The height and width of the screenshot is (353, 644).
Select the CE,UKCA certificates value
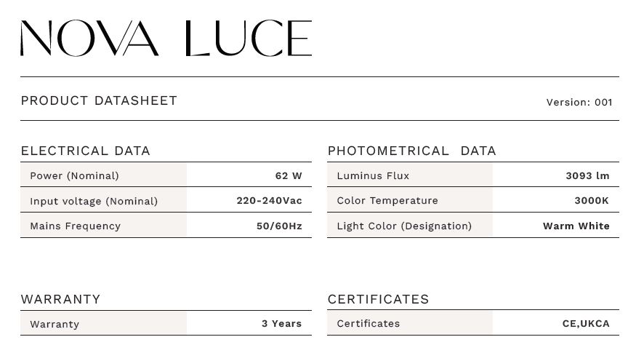tap(586, 323)
